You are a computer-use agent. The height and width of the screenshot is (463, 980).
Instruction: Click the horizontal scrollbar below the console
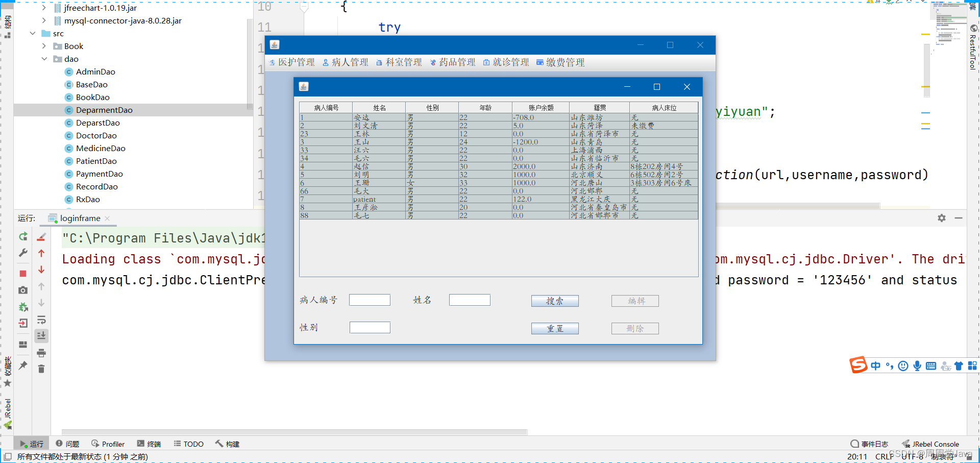pos(293,431)
